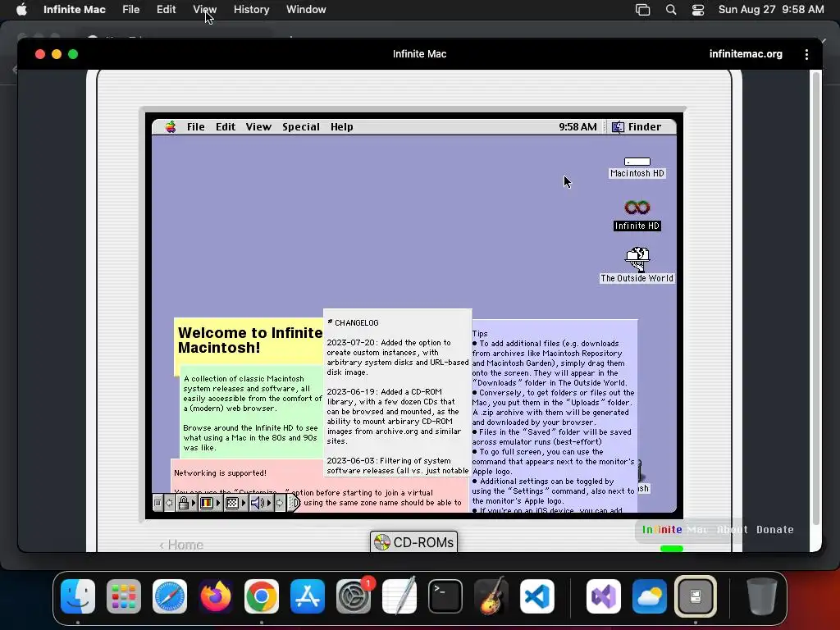
Task: Open Spotlight search in menu bar
Action: 671,10
